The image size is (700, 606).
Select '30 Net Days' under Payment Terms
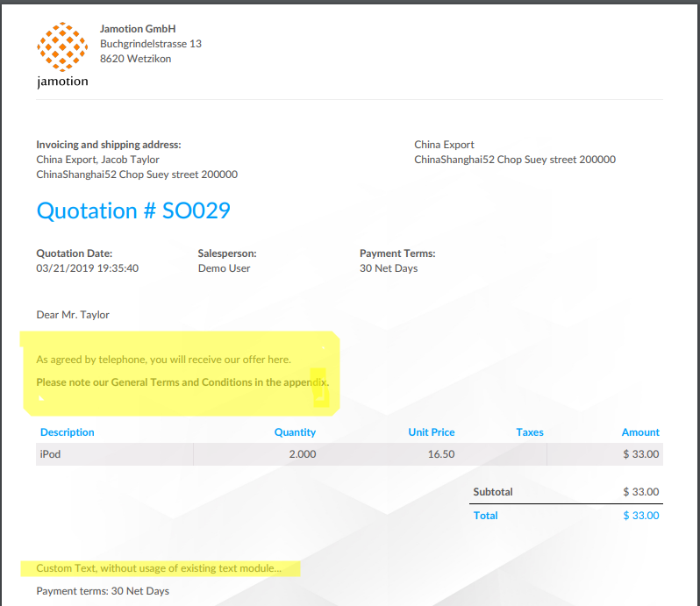point(389,268)
